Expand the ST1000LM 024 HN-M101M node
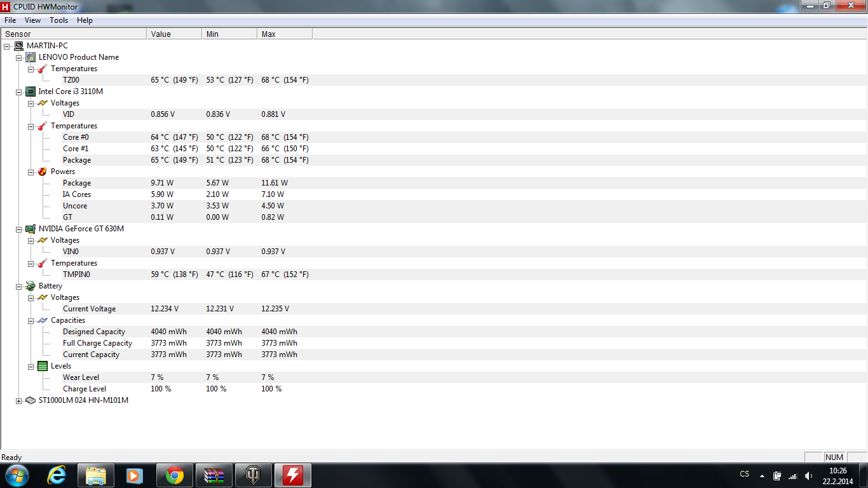Screen dimensions: 868x488 click(18, 400)
